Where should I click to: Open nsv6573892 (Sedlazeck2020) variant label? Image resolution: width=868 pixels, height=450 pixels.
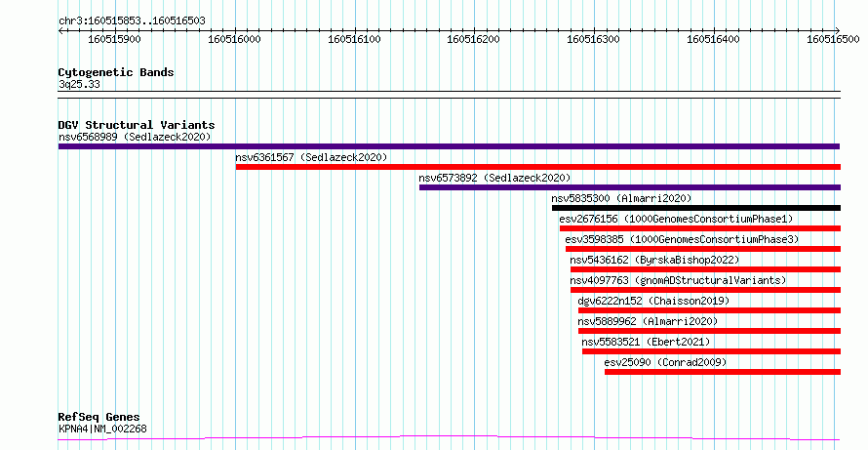494,178
